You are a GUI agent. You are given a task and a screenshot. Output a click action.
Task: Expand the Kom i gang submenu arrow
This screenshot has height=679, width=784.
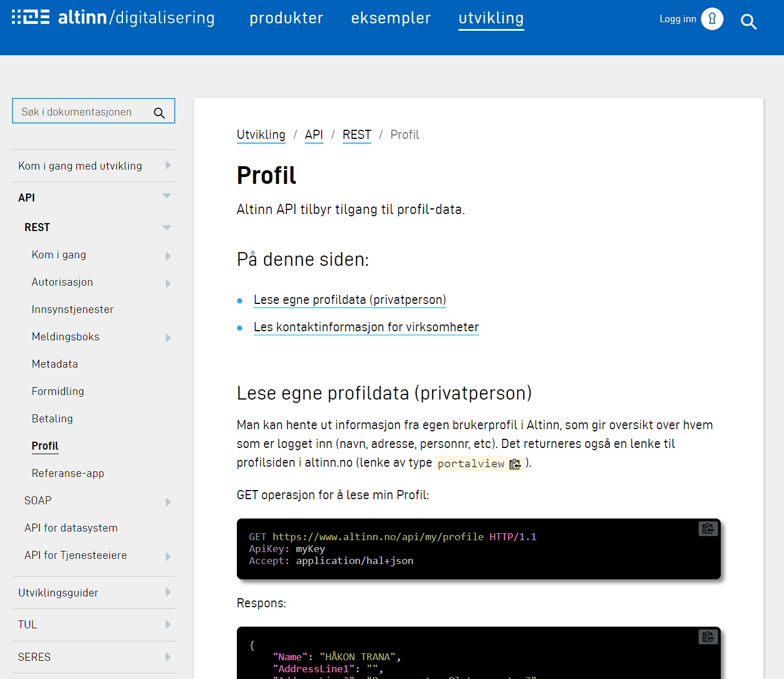pyautogui.click(x=168, y=256)
